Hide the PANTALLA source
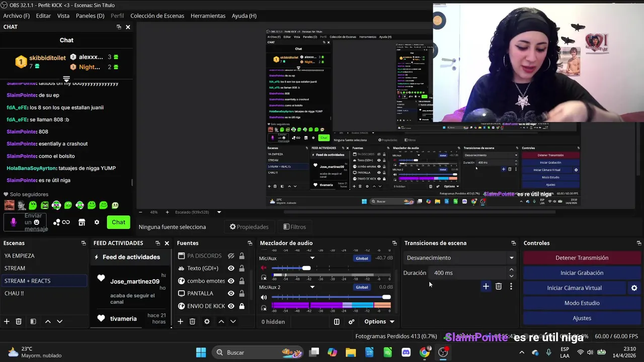 click(231, 294)
